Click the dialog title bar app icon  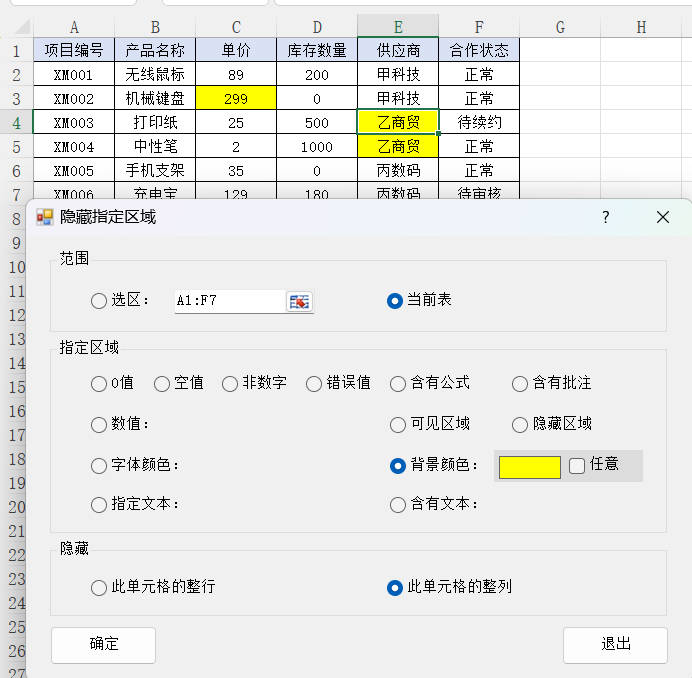coord(45,217)
